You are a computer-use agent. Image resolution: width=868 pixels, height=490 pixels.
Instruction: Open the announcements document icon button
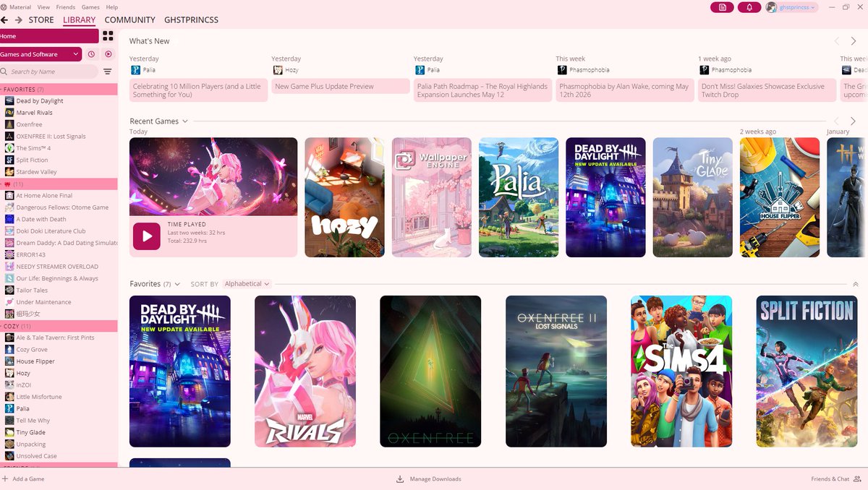click(722, 7)
